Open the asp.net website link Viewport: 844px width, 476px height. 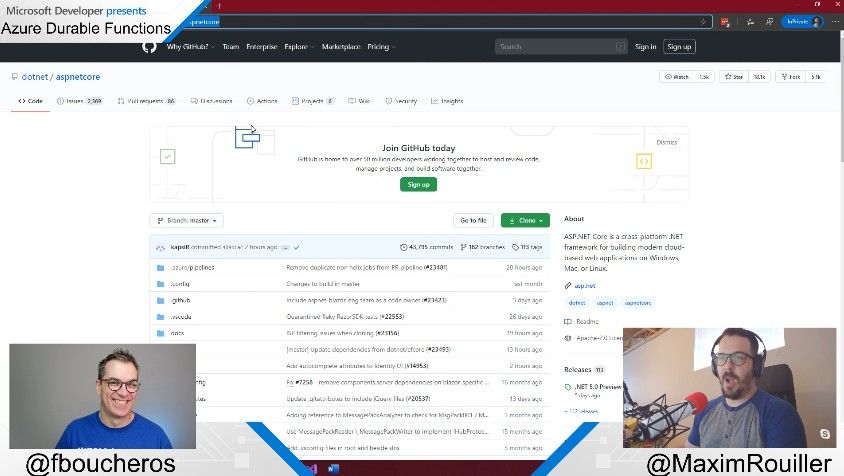(x=585, y=286)
